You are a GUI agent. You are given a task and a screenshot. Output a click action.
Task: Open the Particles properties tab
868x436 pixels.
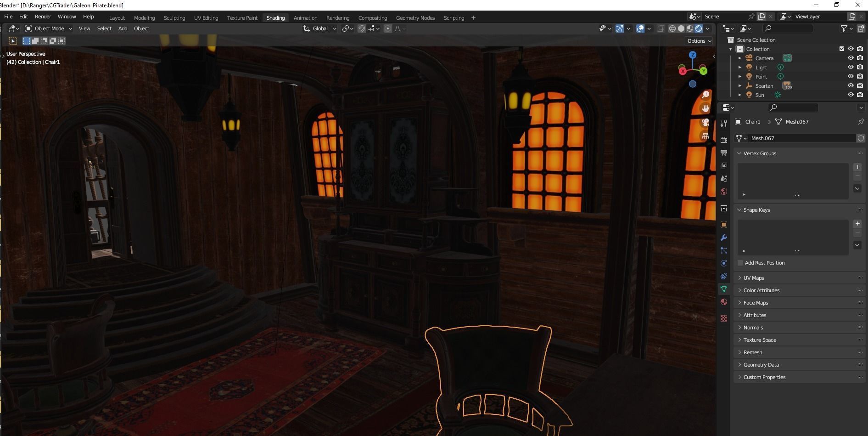[x=724, y=250]
